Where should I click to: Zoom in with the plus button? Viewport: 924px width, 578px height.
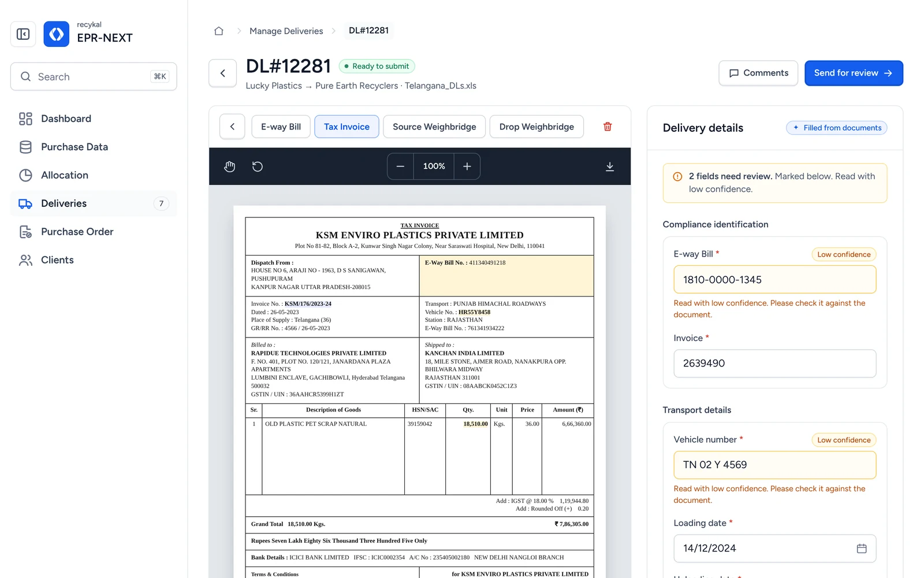pos(467,166)
